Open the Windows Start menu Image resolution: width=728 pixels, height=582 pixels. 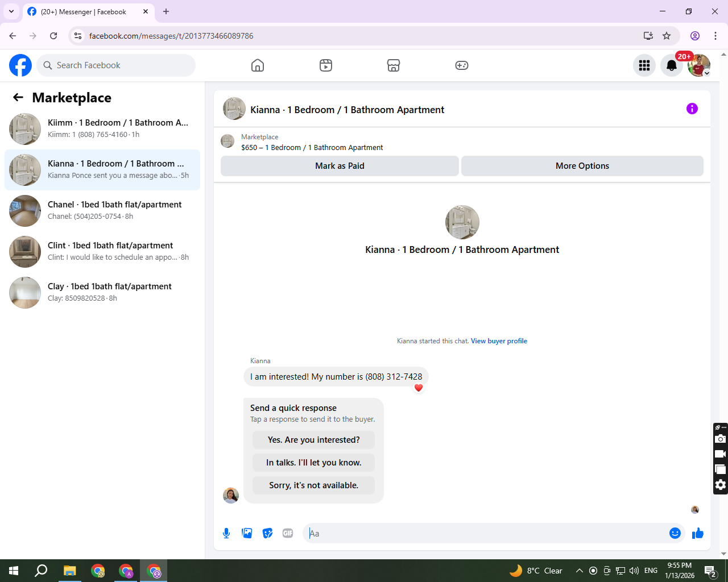point(14,571)
